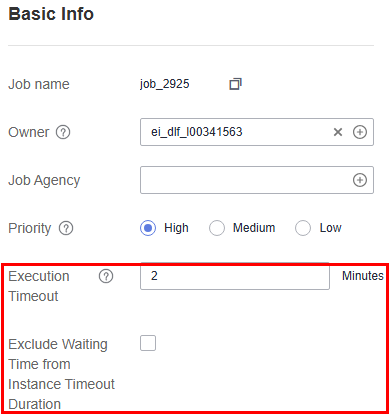Screen dimensions: 391x419
Task: Set priority to Low radio button
Action: click(303, 228)
